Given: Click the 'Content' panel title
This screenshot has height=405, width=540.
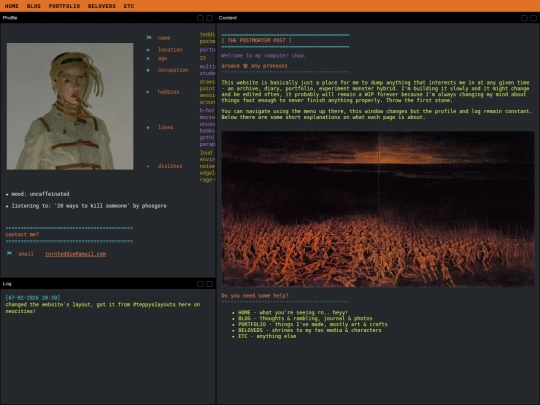Looking at the screenshot, I should click(228, 18).
